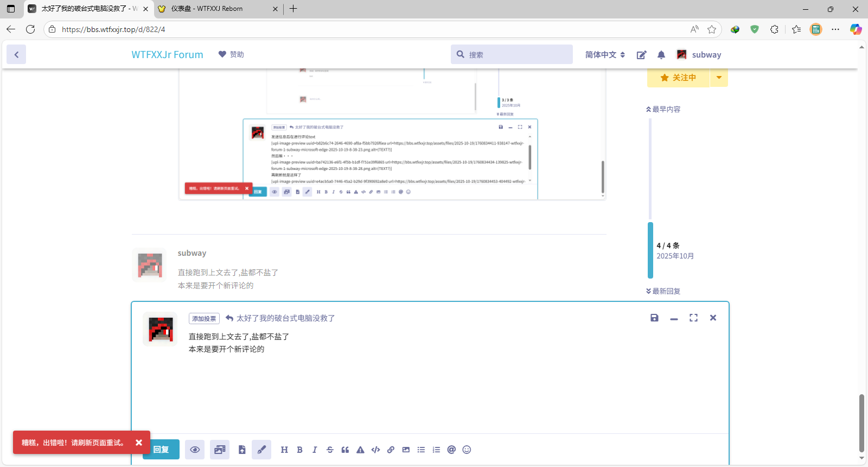Toggle full screen composer mode
The width and height of the screenshot is (868, 467).
(693, 318)
